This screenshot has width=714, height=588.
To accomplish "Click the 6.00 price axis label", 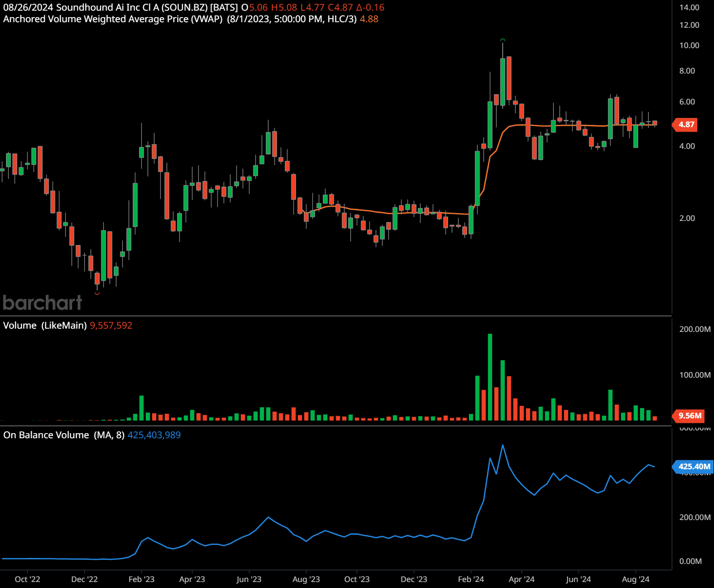I will tap(687, 102).
